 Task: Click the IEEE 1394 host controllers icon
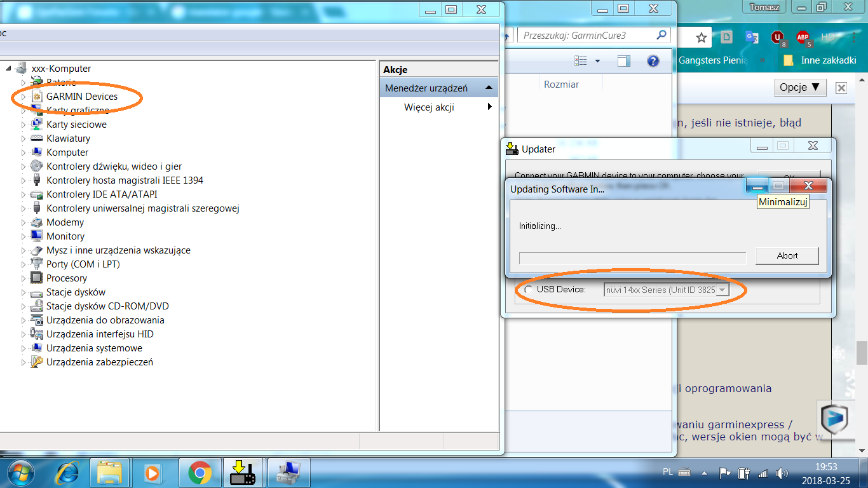(37, 180)
